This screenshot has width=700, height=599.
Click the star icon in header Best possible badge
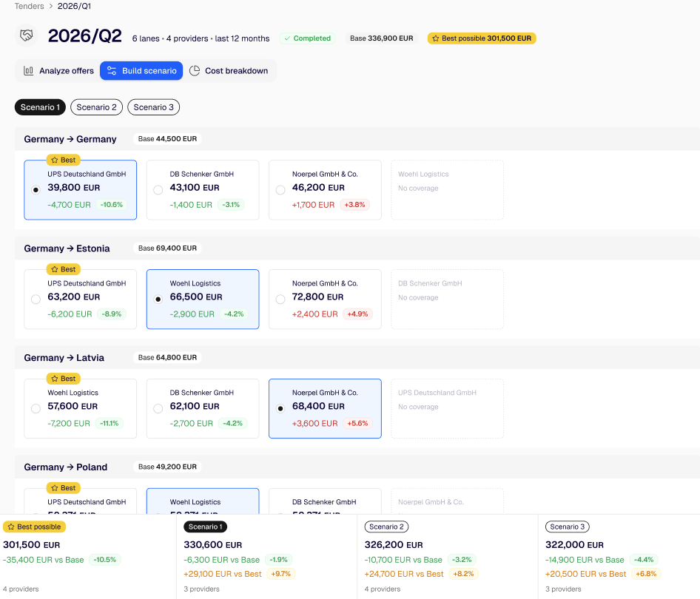(436, 38)
